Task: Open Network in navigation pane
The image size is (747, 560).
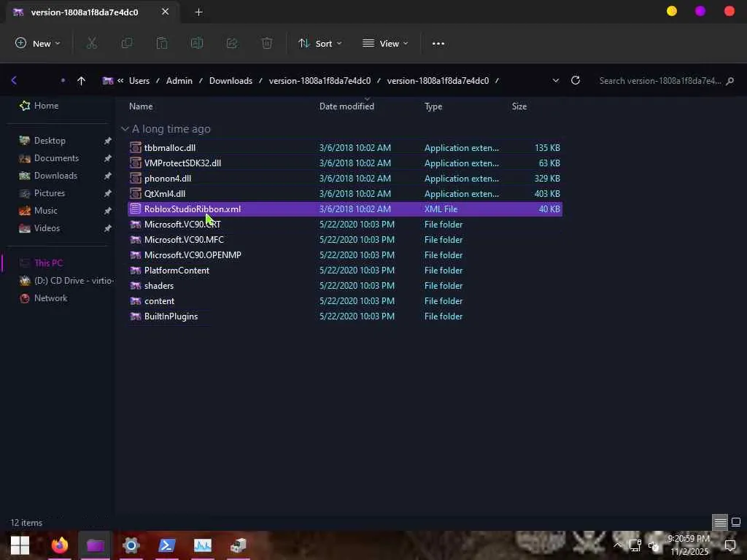Action: [43, 298]
